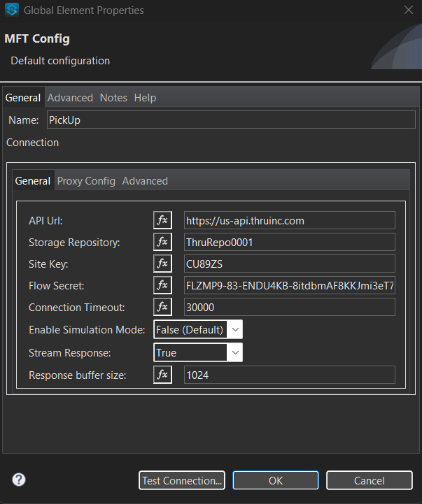Toggle fx expression mode for Storage Repository
Image resolution: width=422 pixels, height=504 pixels.
(x=162, y=242)
